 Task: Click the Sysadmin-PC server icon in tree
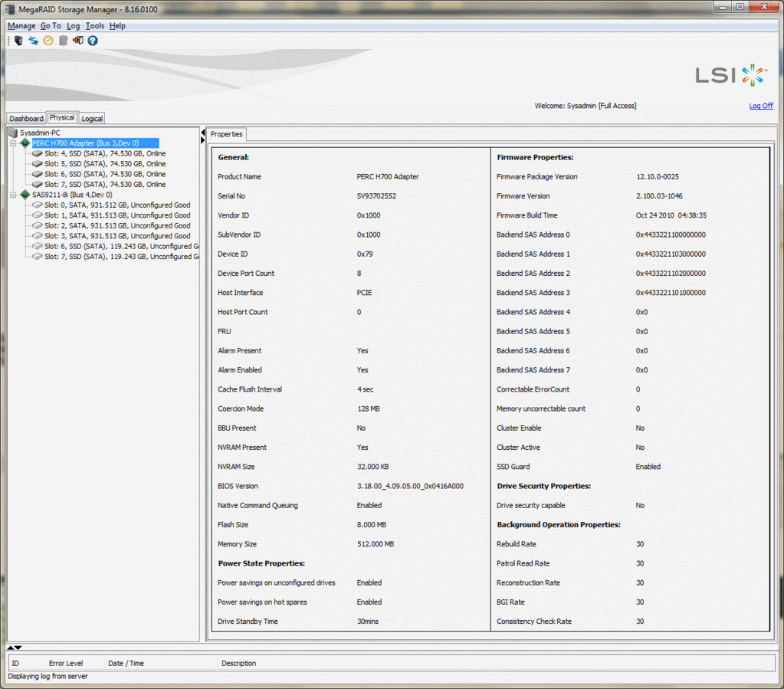[12, 133]
